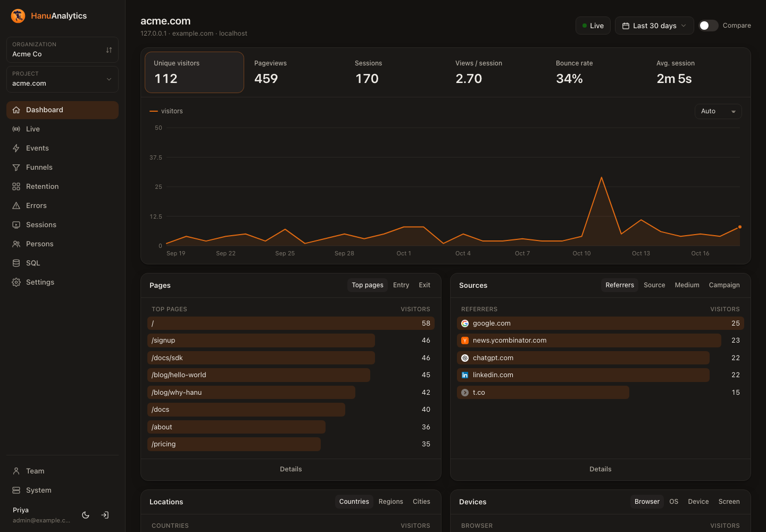Select the Unique visitors metric card
This screenshot has width=766, height=532.
pyautogui.click(x=195, y=72)
